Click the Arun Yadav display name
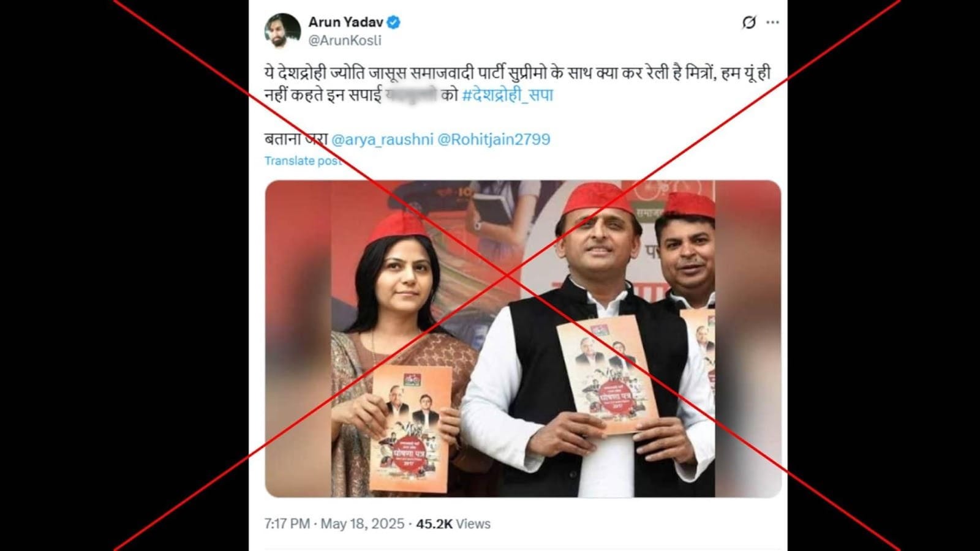The image size is (980, 551). pos(345,23)
